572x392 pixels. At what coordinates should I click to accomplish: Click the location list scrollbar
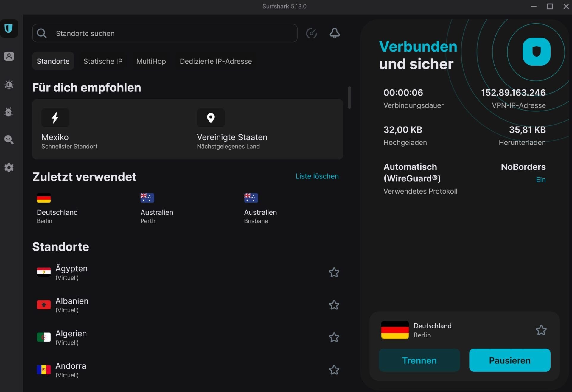[349, 98]
